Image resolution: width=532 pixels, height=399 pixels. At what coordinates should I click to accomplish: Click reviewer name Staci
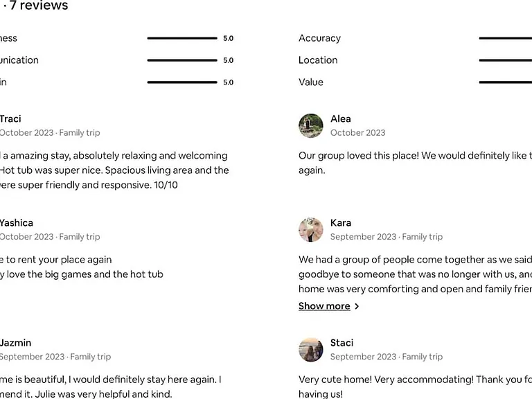pyautogui.click(x=342, y=343)
